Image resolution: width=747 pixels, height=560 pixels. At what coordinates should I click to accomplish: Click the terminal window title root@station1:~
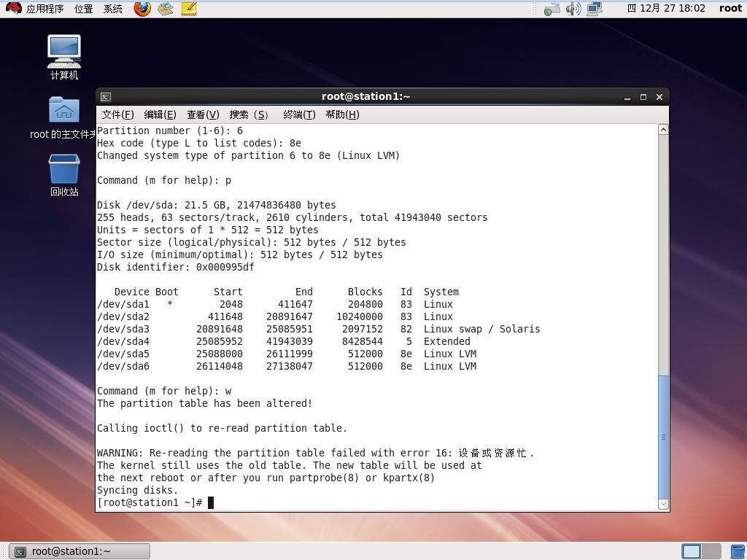(x=366, y=96)
